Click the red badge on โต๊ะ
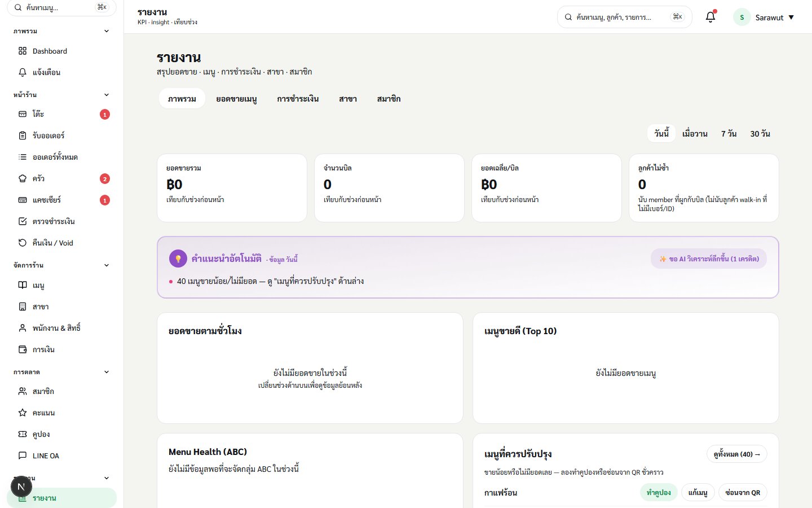The width and height of the screenshot is (812, 508). (x=104, y=115)
